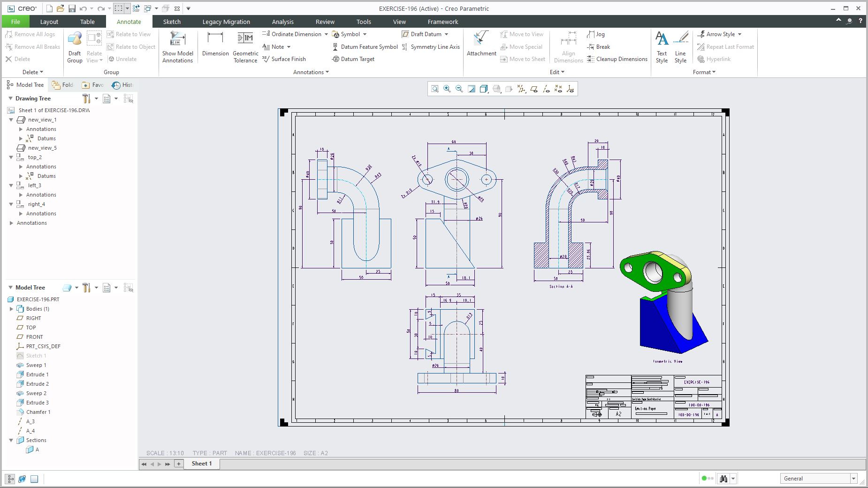Toggle axis display visibility
The height and width of the screenshot is (488, 868).
pos(546,89)
